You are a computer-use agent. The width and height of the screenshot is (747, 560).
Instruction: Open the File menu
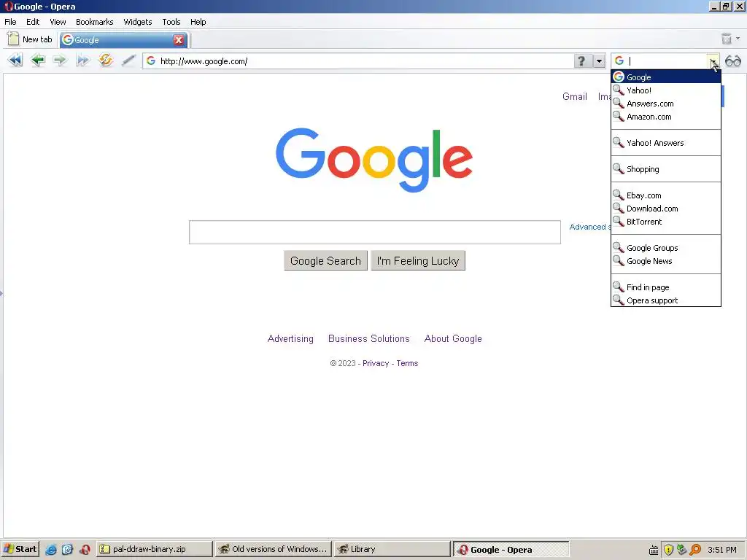10,22
